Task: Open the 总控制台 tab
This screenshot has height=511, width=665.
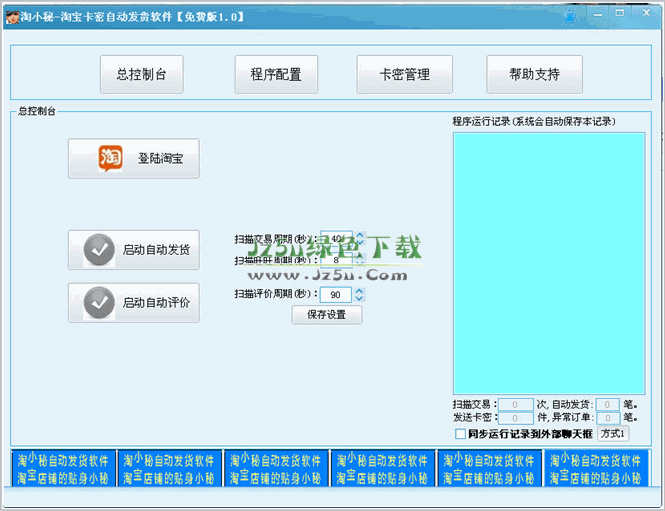Action: pos(142,75)
